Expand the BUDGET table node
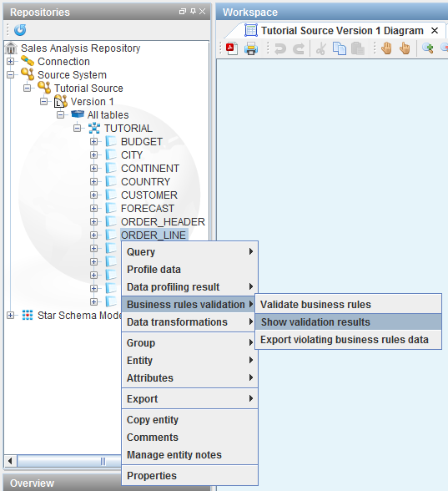The image size is (448, 491). pos(93,142)
